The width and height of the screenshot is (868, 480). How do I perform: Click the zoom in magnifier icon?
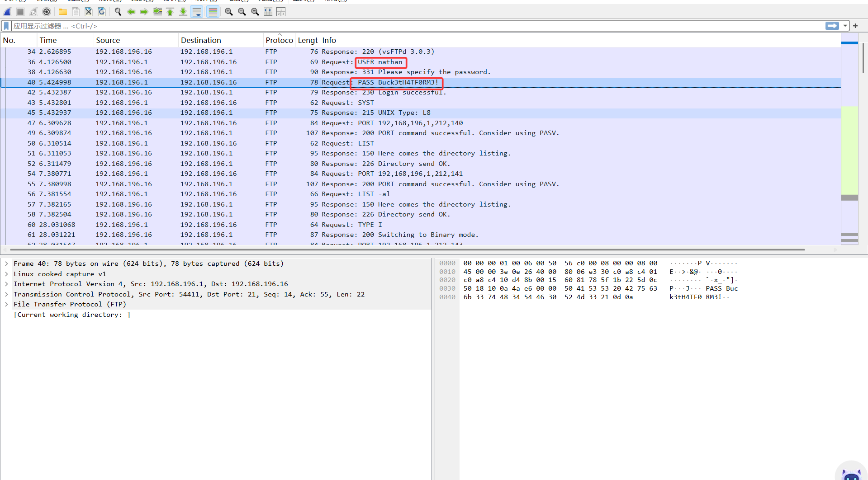point(229,12)
